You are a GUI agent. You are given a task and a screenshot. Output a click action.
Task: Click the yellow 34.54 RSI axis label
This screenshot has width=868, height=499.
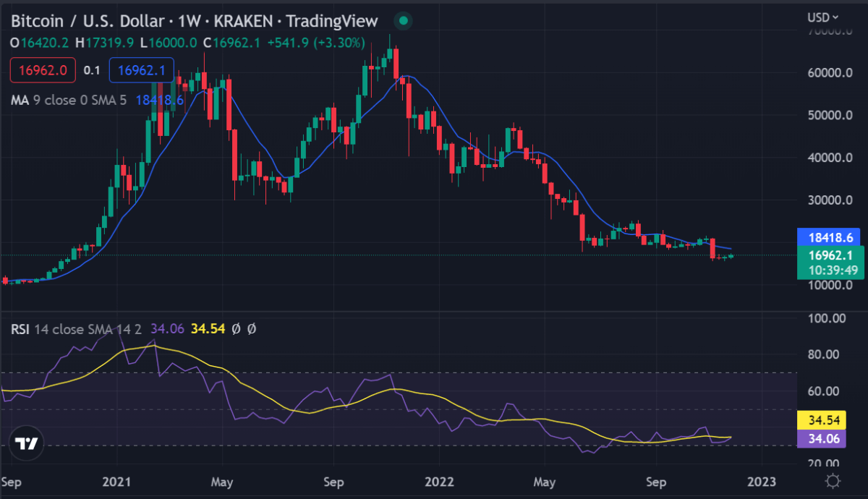[820, 419]
